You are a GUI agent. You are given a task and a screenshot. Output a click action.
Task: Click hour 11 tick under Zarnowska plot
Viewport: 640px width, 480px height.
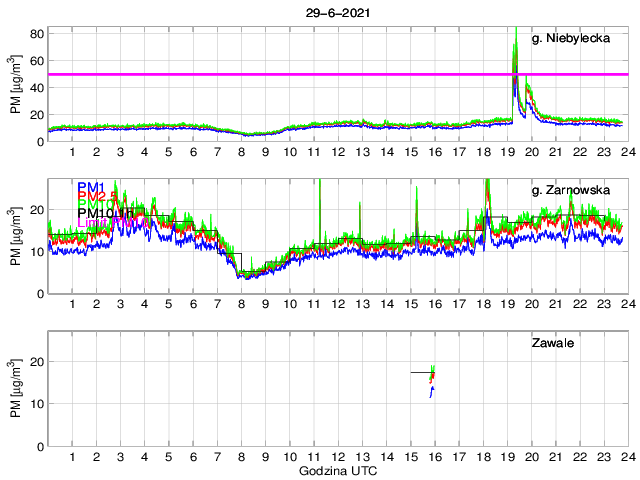click(x=314, y=304)
